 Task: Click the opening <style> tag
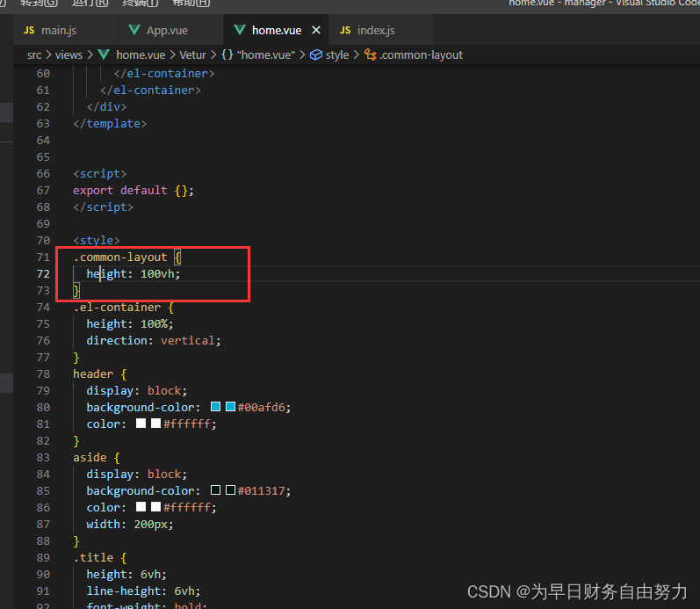97,241
